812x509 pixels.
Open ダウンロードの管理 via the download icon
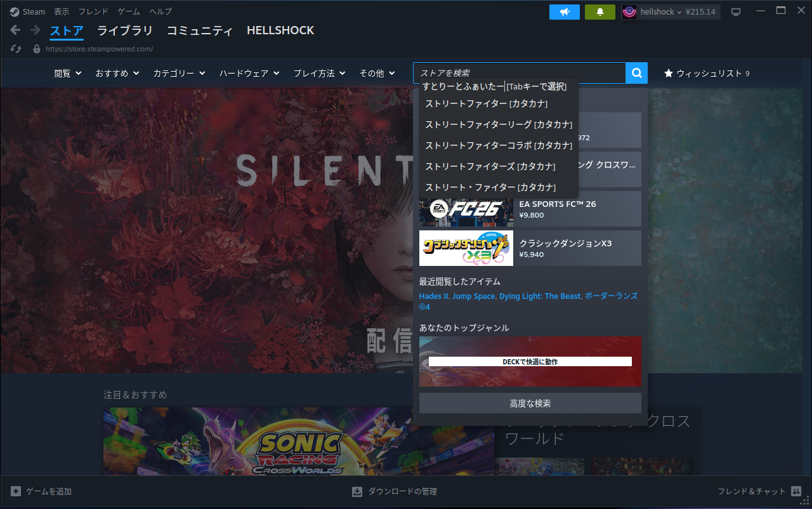(357, 491)
